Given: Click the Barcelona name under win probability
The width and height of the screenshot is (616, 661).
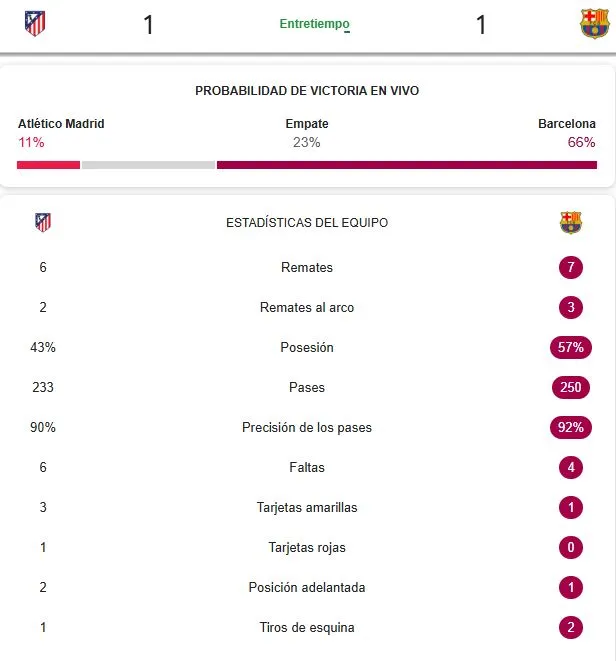Looking at the screenshot, I should click(567, 124).
